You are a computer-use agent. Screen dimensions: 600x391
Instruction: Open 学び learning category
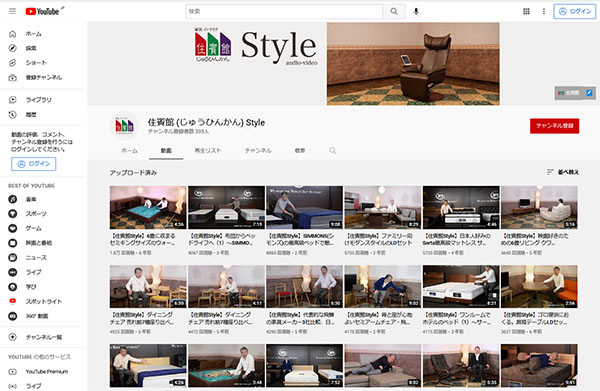(x=42, y=287)
